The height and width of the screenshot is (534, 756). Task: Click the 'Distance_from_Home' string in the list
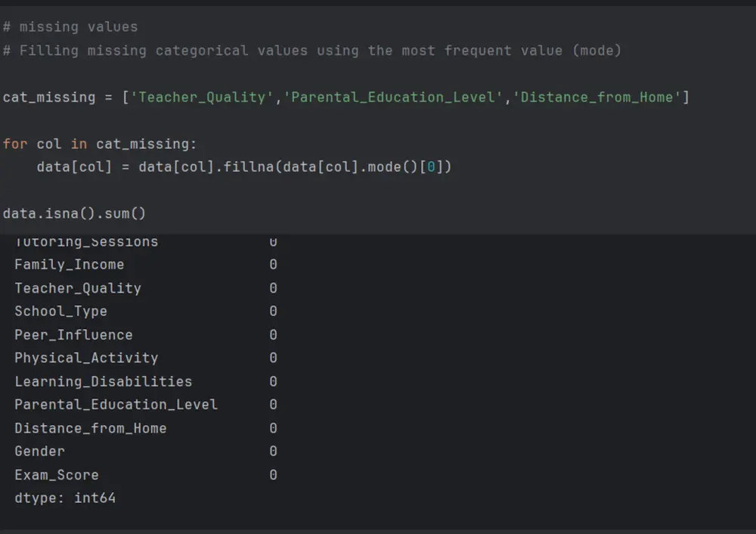point(596,98)
